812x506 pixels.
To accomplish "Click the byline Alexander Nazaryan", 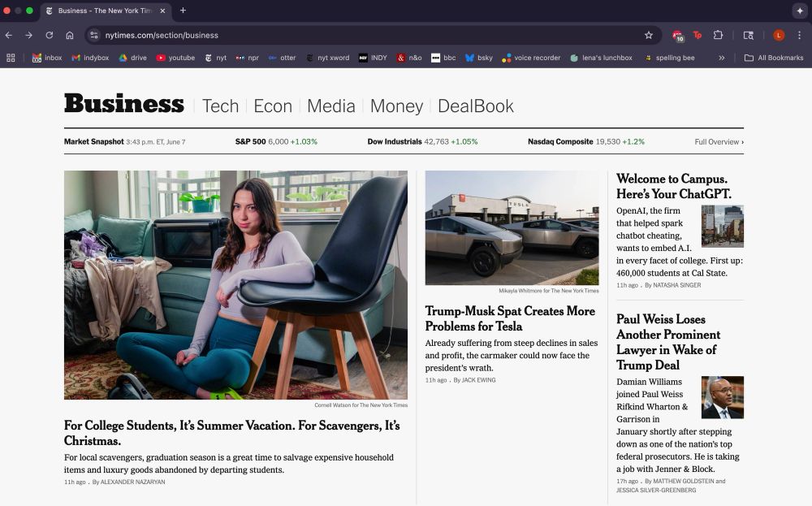I will tap(132, 482).
